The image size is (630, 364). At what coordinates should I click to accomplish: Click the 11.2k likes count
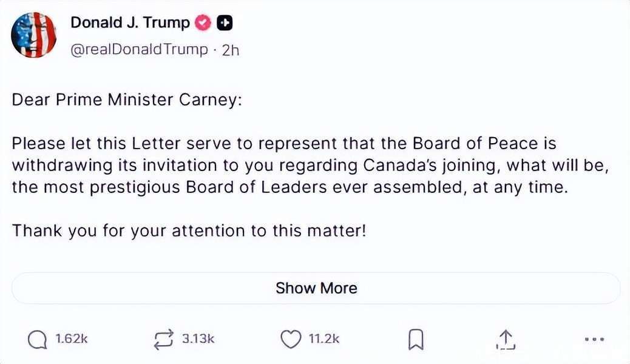[324, 339]
